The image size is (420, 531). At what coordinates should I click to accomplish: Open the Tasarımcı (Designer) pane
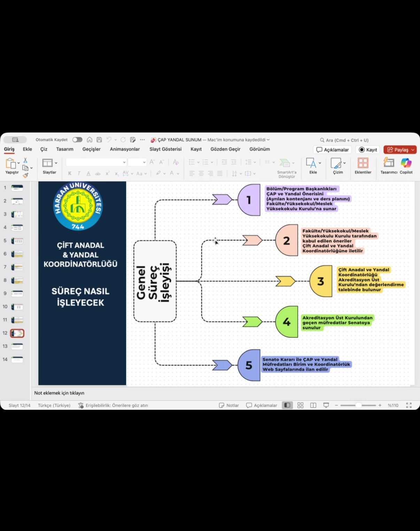388,163
